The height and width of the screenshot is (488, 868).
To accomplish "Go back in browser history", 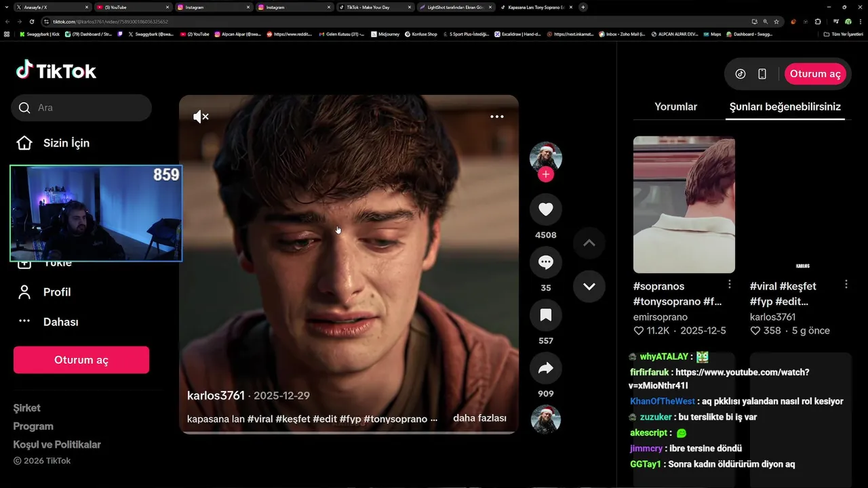I will pos(7,22).
